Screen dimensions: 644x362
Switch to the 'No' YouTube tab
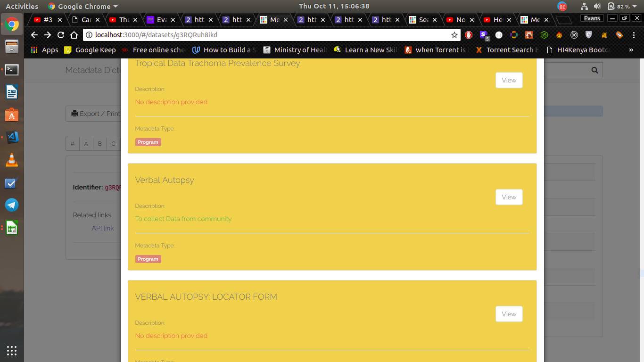[461, 19]
